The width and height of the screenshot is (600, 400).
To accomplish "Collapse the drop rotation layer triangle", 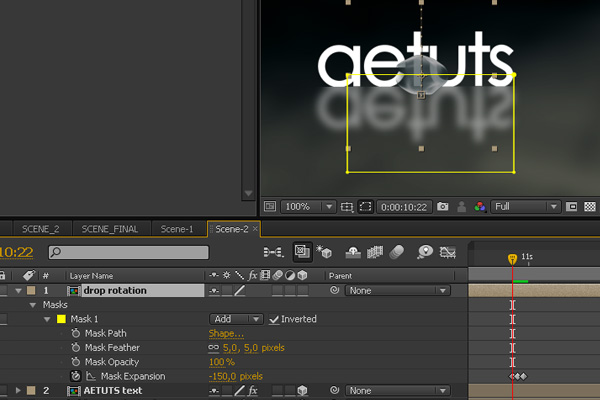I will (x=18, y=291).
